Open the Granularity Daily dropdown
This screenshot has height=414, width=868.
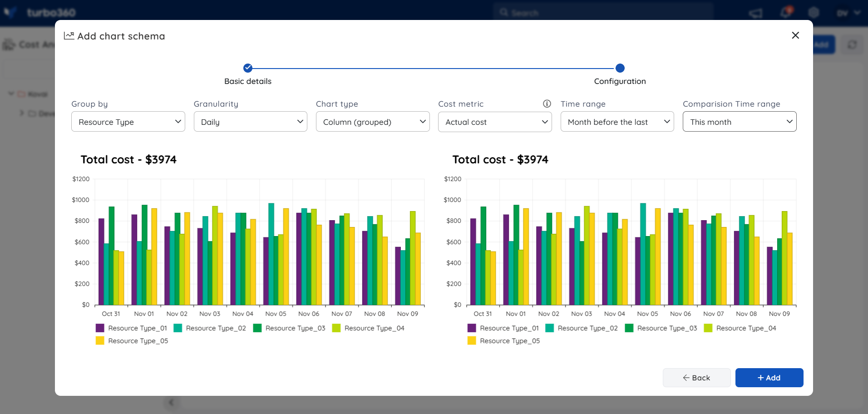251,122
